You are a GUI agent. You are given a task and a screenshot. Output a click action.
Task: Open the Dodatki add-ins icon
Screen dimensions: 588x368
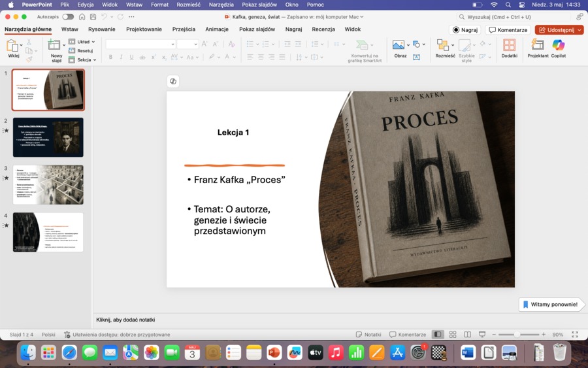click(509, 45)
